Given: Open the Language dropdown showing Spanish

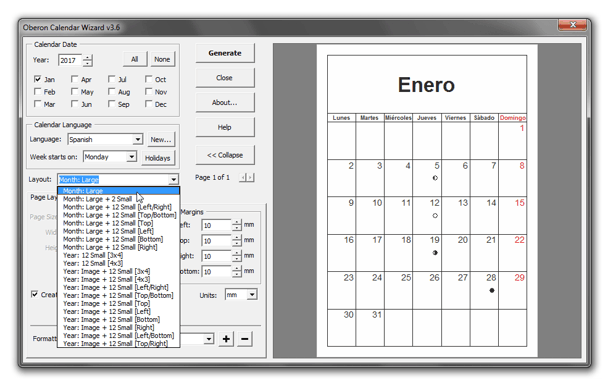Looking at the screenshot, I should (x=138, y=139).
